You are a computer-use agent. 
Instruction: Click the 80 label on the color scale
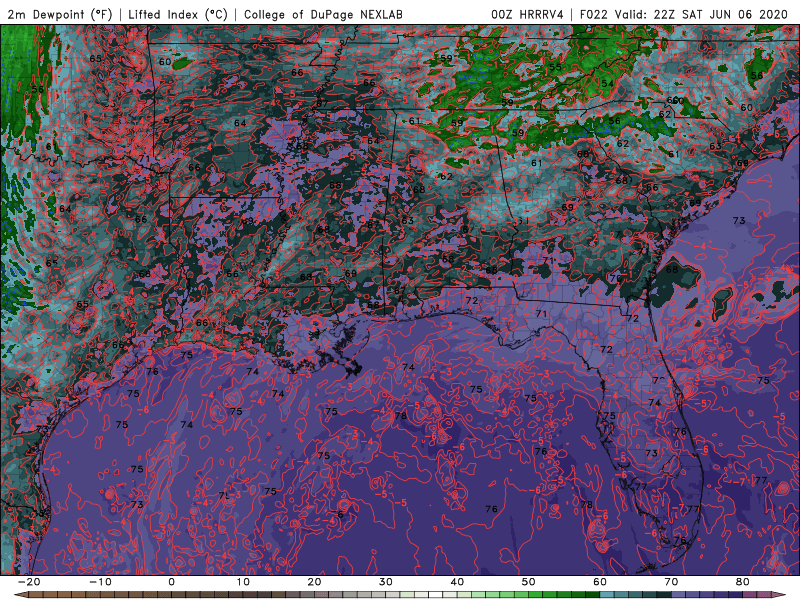tap(743, 582)
